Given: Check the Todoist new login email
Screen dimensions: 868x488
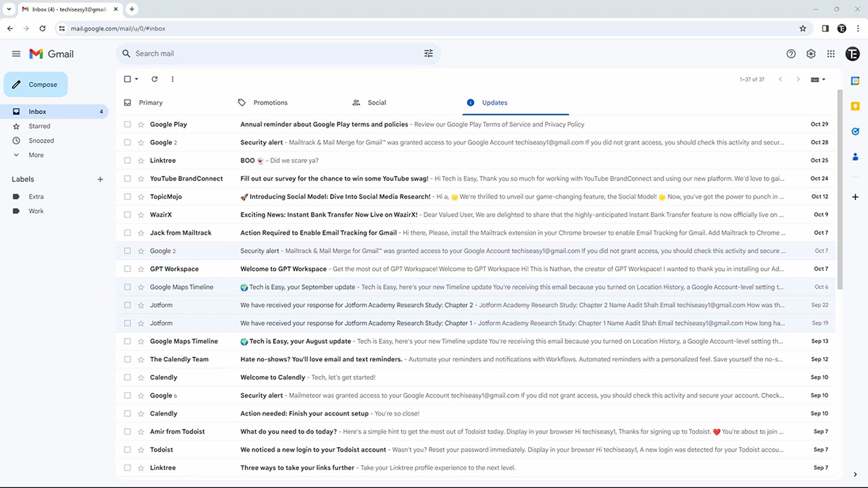Looking at the screenshot, I should (127, 450).
